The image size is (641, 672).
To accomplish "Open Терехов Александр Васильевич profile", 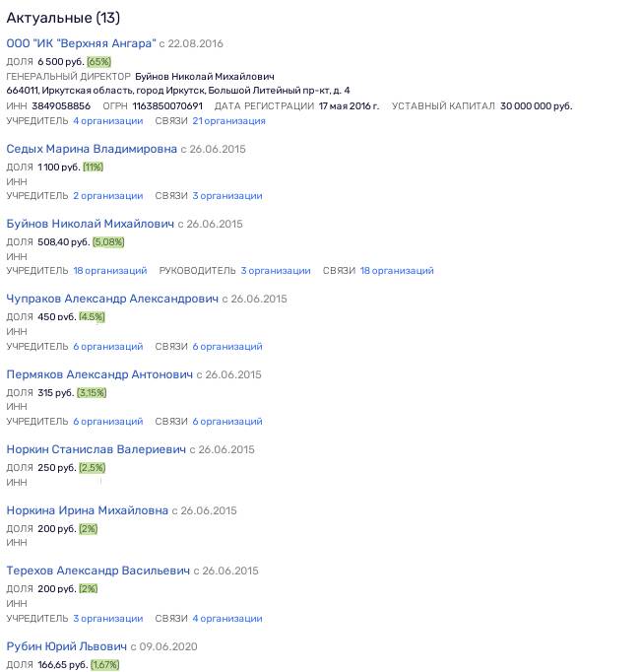I will pos(98,571).
